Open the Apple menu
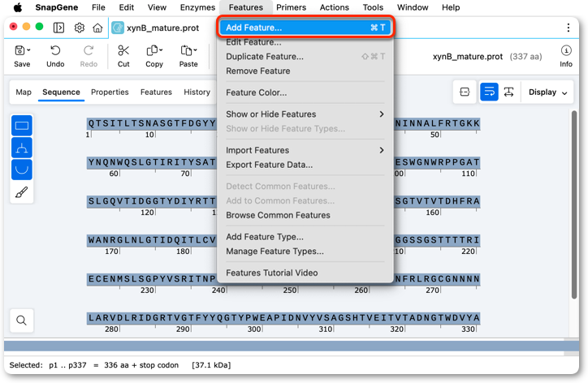Image resolution: width=588 pixels, height=383 pixels. pyautogui.click(x=18, y=7)
